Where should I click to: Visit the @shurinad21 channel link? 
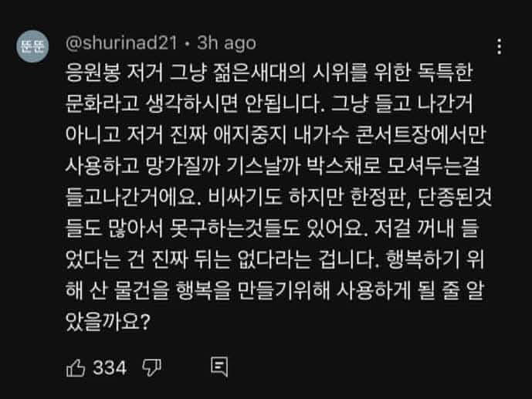(121, 43)
